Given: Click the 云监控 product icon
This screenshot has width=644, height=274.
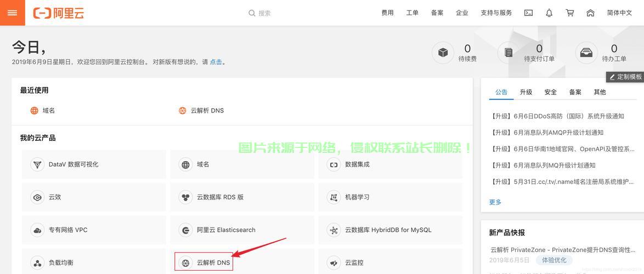Looking at the screenshot, I should click(x=334, y=262).
